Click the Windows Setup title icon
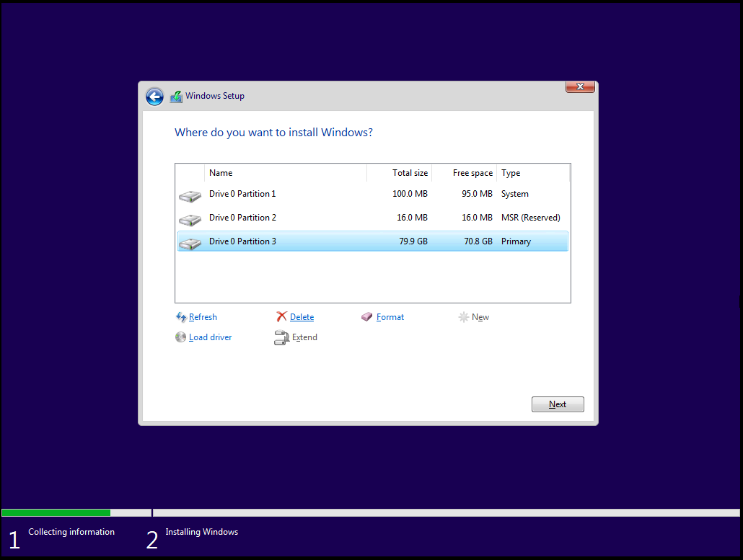This screenshot has height=560, width=743. 176,97
